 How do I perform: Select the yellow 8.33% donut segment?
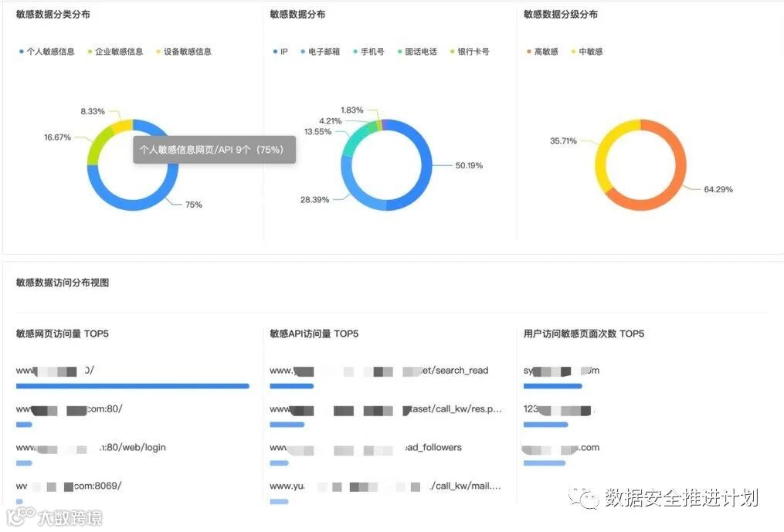tap(123, 126)
